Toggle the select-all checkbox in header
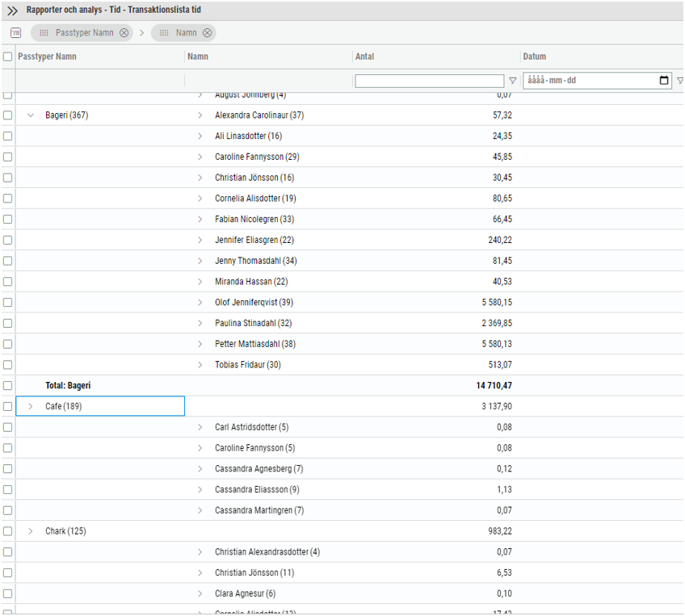Viewport: 685px width, 616px height. [7, 57]
